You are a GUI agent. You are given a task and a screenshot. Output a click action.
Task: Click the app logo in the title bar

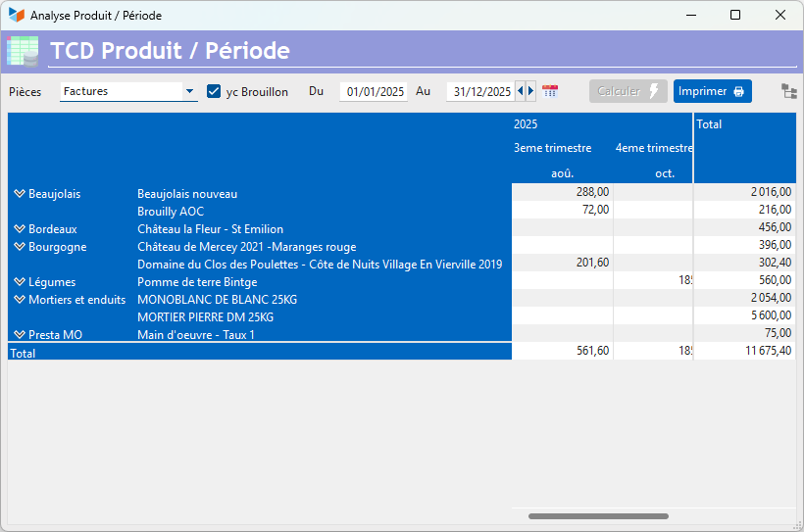[16, 16]
